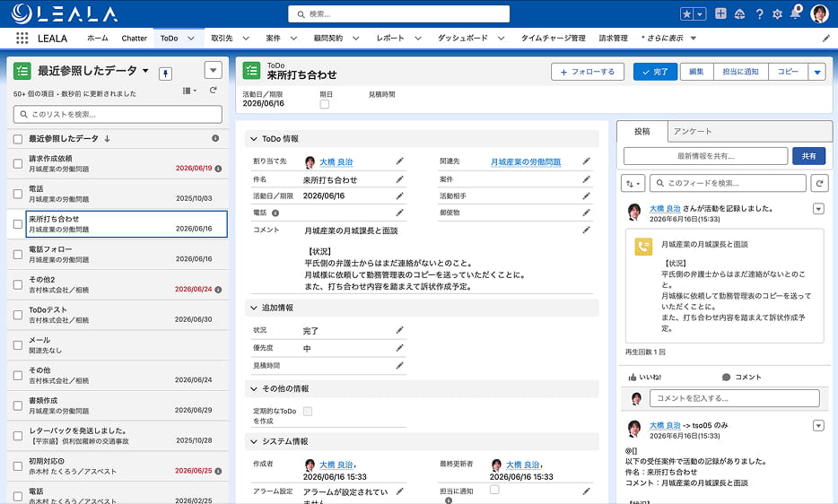Open list display options icon
This screenshot has width=838, height=504.
point(189,91)
